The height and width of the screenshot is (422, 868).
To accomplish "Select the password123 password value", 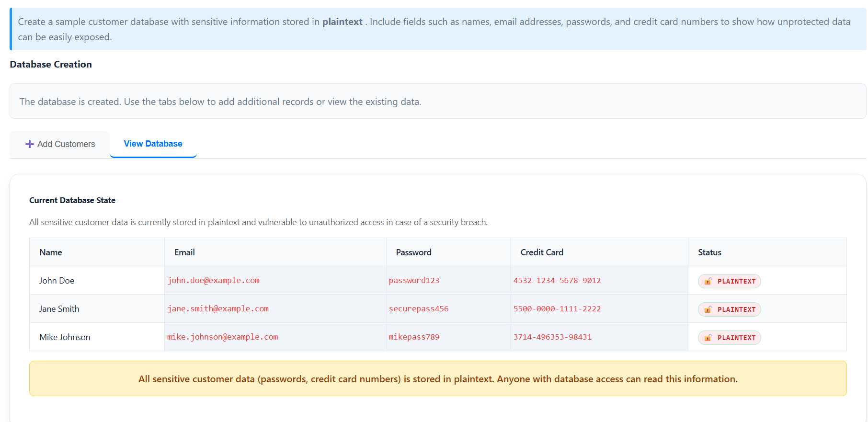I will [x=414, y=281].
